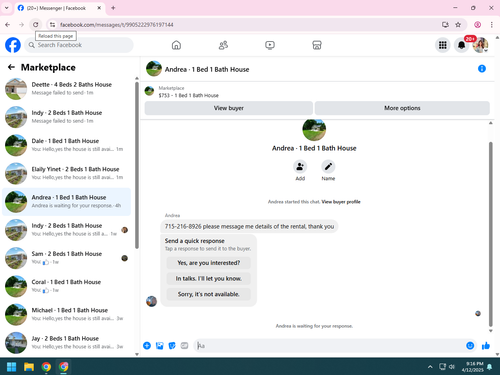The image size is (500, 375).
Task: Click the chat thread scrollbar
Action: tap(490, 234)
